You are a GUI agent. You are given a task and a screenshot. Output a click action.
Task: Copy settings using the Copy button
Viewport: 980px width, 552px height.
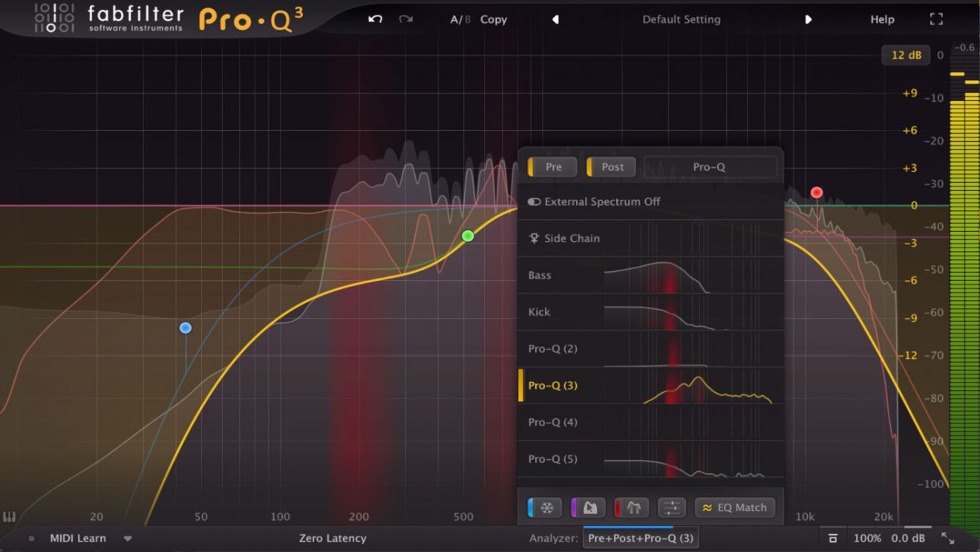coord(494,19)
